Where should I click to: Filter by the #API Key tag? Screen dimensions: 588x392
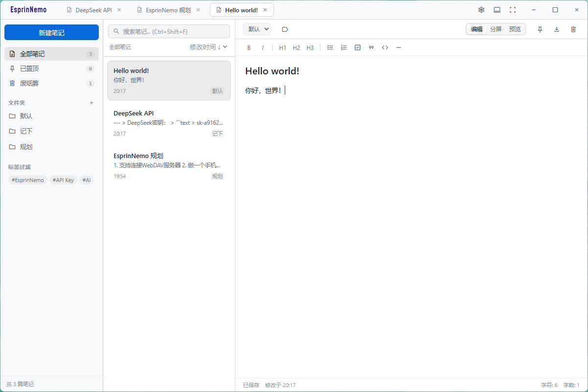point(63,180)
